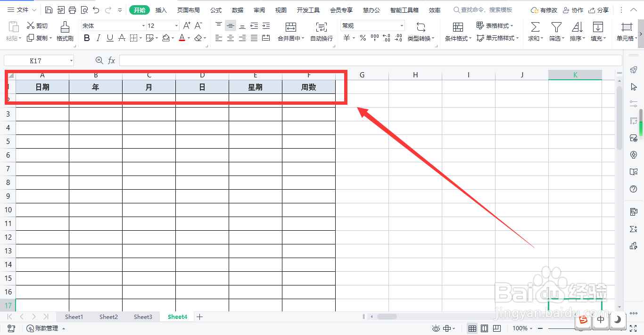Open the File (文件) menu

click(22, 10)
